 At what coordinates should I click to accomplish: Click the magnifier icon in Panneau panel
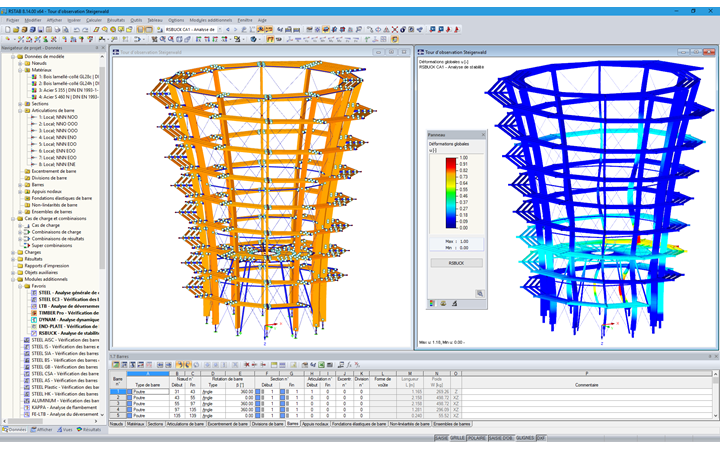click(480, 293)
